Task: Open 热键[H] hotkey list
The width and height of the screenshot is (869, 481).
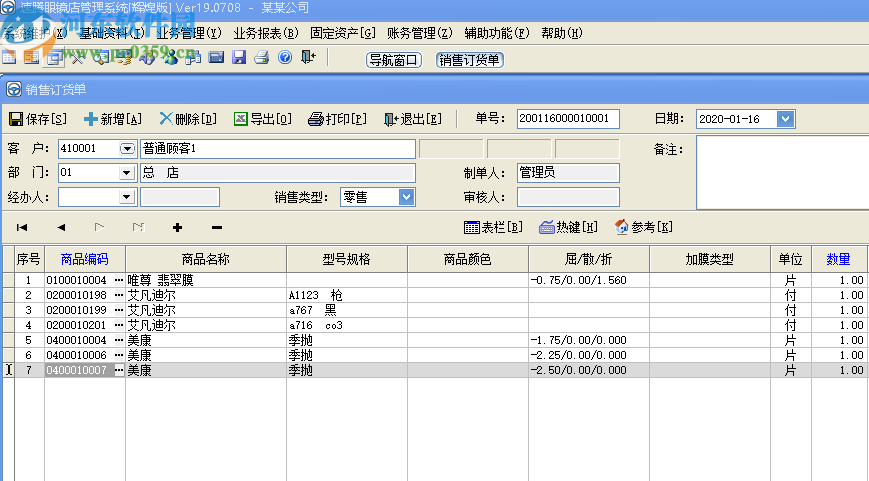Action: point(569,227)
